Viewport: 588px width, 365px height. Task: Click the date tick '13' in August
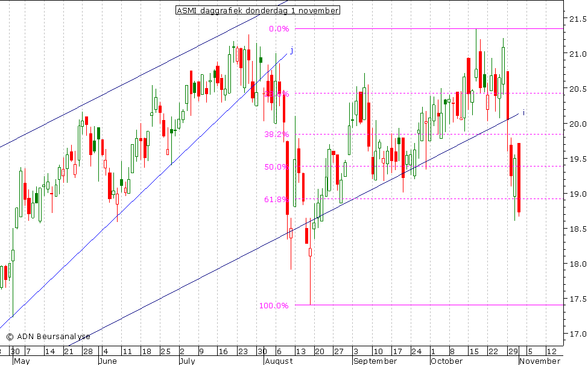click(x=300, y=352)
